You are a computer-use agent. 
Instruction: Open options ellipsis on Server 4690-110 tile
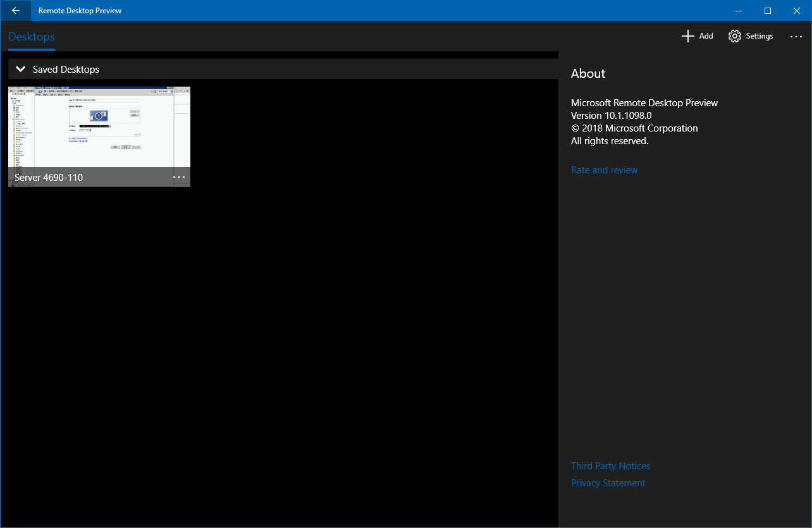(x=179, y=177)
